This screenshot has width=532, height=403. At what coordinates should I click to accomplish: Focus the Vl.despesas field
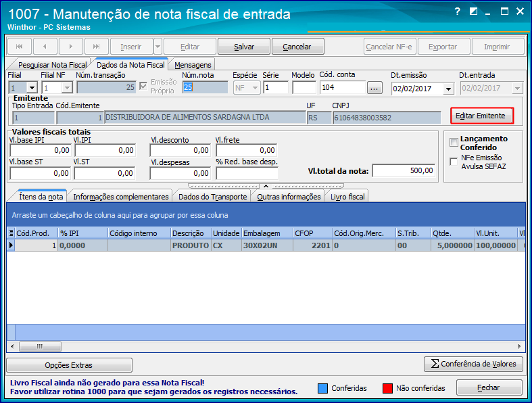pyautogui.click(x=180, y=173)
